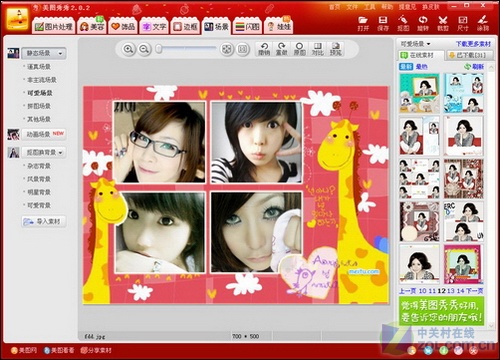Click the 导入素材 button
500x360 pixels.
(44, 221)
